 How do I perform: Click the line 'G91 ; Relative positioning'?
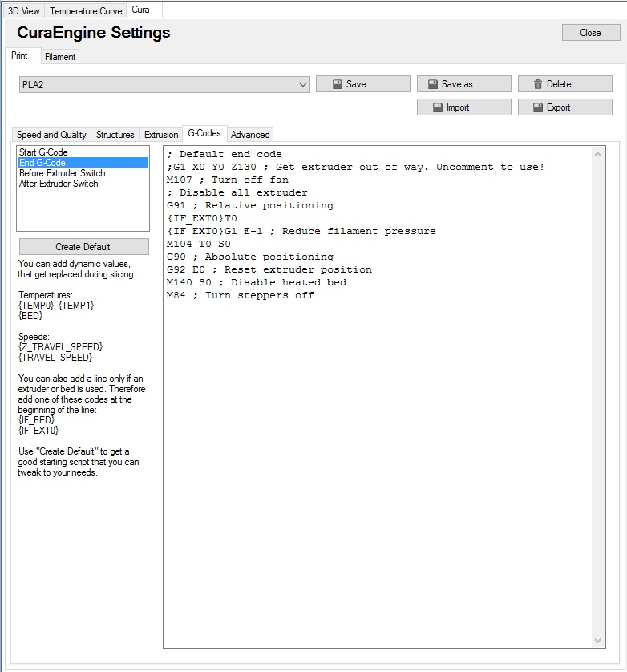tap(250, 205)
